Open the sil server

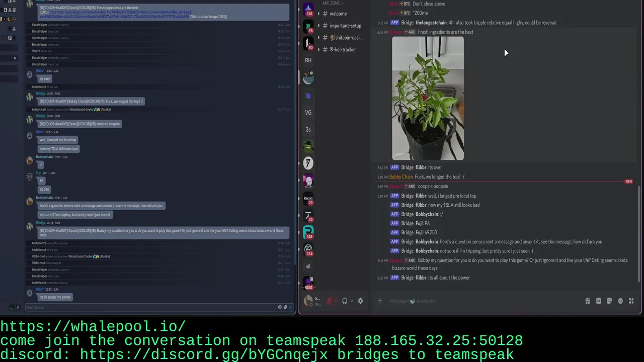[x=308, y=266]
